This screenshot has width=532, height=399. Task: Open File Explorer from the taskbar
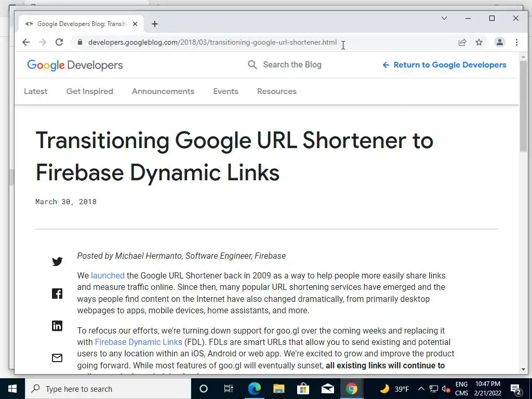278,389
